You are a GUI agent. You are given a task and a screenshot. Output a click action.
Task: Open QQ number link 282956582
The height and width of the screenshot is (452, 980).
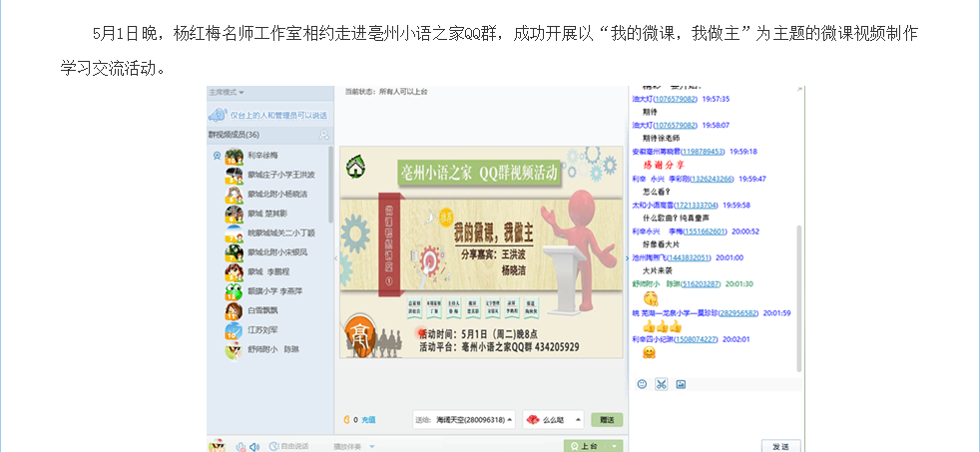738,312
